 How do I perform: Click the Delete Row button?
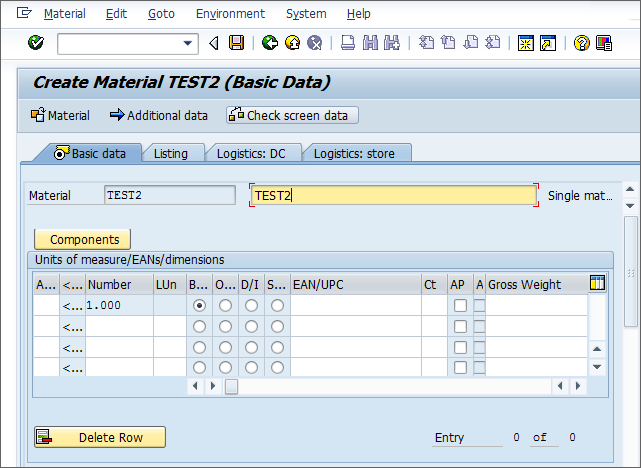(100, 437)
